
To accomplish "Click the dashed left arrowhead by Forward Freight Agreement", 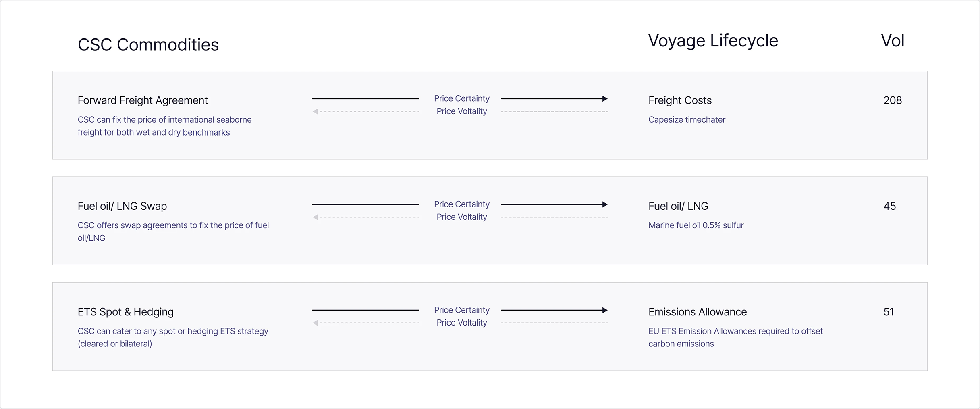I will 316,111.
